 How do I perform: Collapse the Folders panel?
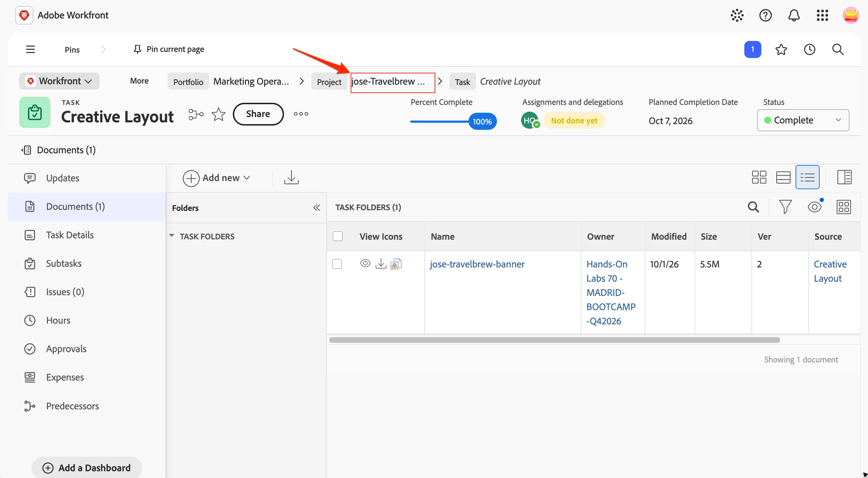point(317,208)
